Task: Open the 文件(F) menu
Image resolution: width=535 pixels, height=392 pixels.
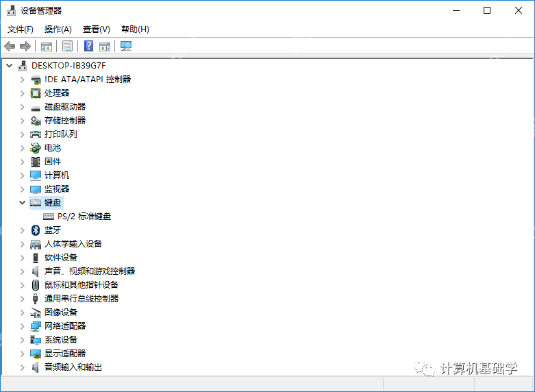Action: [21, 29]
